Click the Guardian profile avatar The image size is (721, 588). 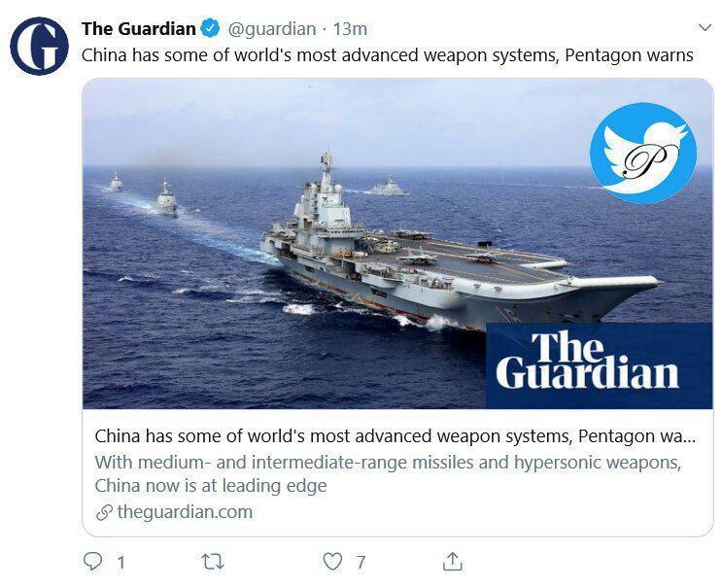click(39, 46)
